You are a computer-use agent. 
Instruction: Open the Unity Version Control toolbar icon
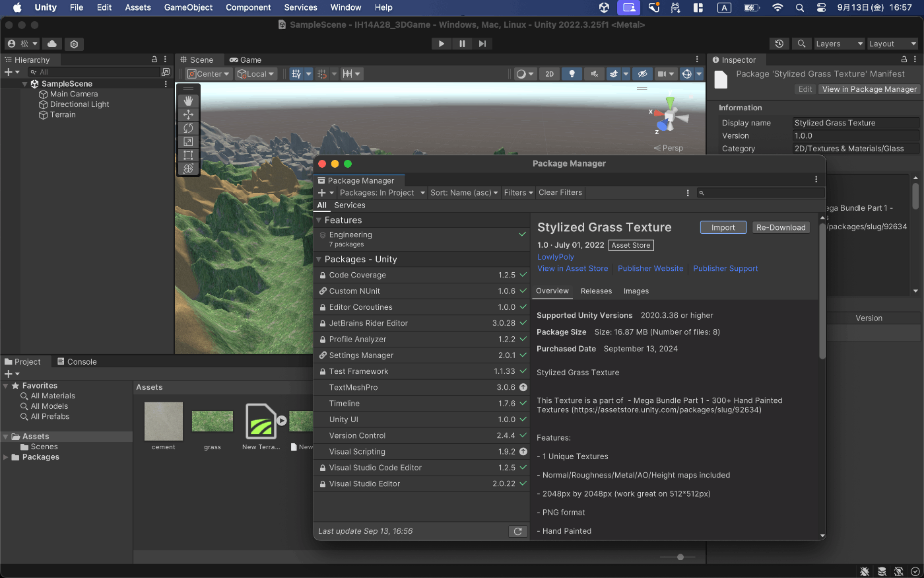pos(74,44)
